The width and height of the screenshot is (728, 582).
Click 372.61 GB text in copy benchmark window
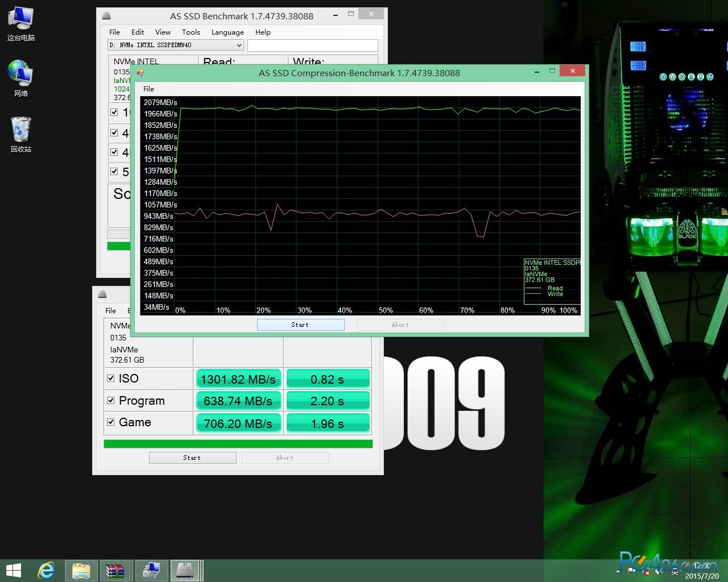coord(127,360)
